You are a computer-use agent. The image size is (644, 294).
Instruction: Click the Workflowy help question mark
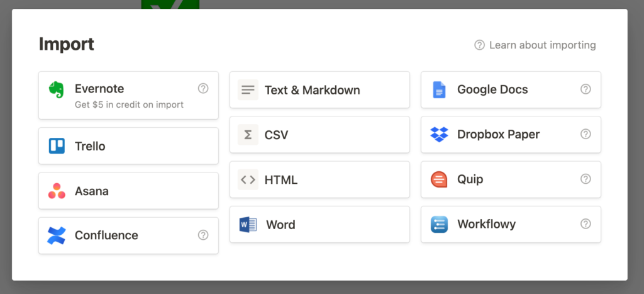[586, 223]
